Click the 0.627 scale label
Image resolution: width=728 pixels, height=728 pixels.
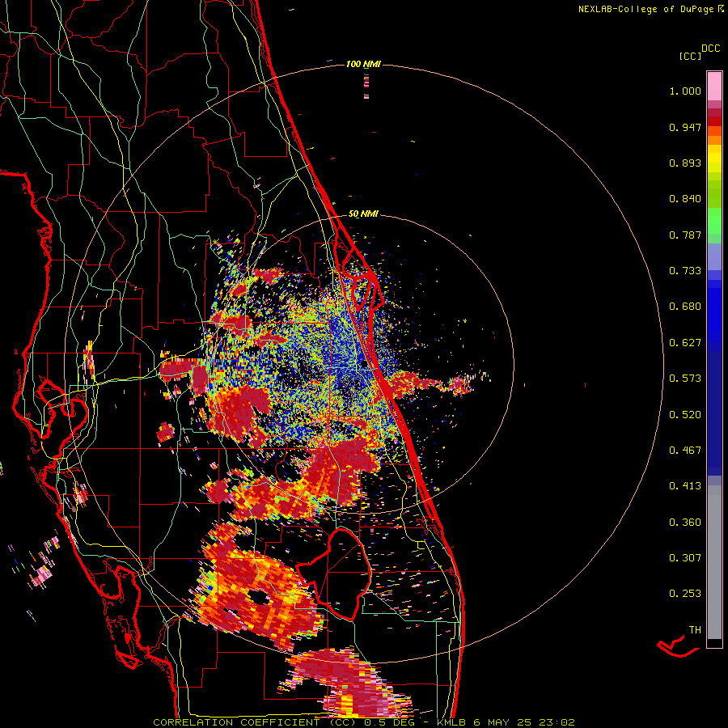685,343
